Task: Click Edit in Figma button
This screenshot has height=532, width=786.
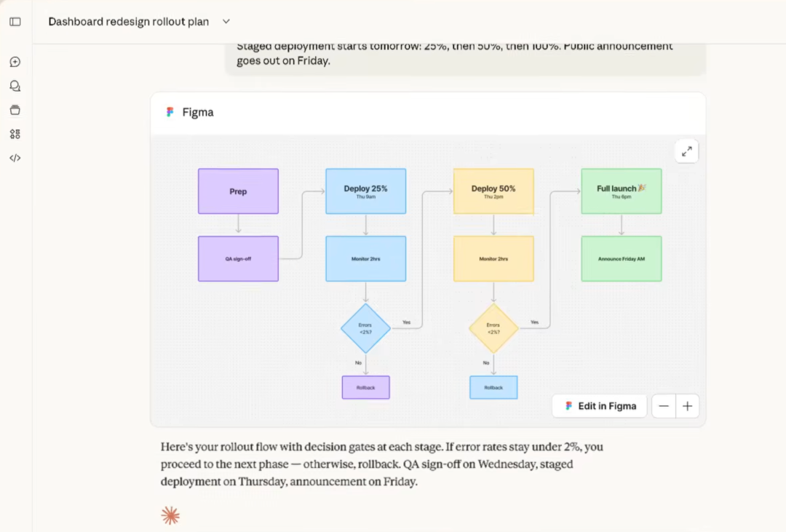Action: click(x=599, y=406)
